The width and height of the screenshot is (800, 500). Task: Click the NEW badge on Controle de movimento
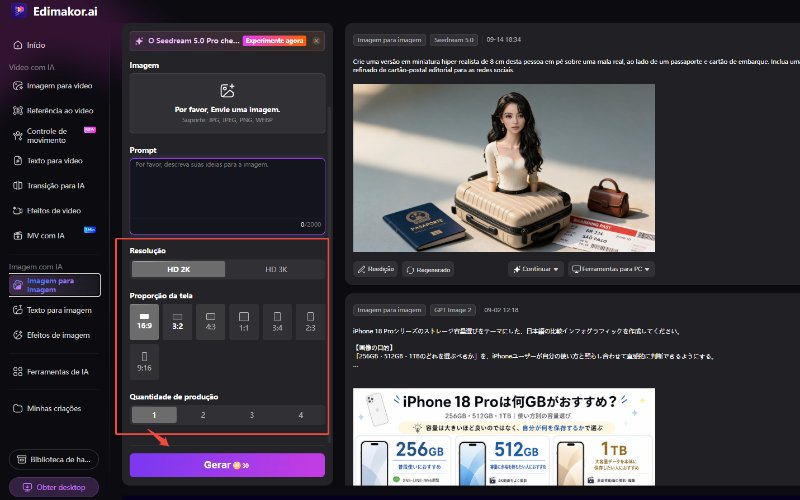click(x=90, y=130)
